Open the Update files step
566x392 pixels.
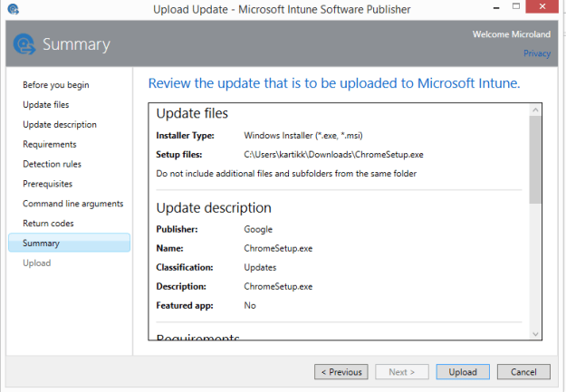[x=46, y=105]
